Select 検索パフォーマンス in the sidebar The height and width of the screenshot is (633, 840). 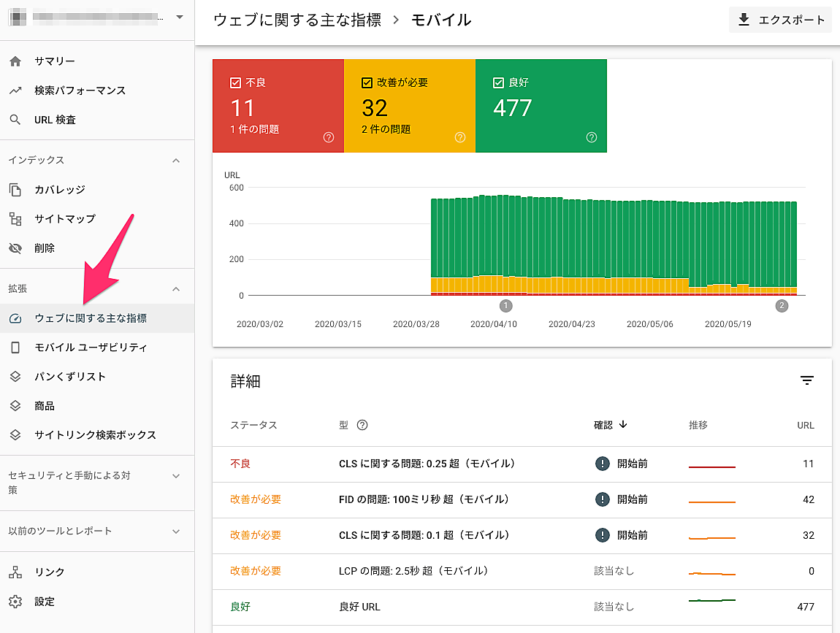coord(80,91)
